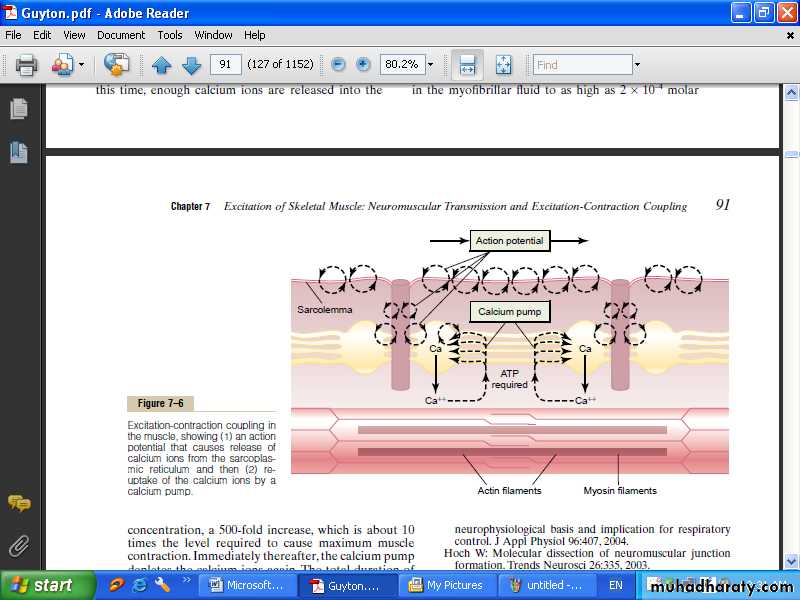Go to previous page with up arrow
800x600 pixels.
[x=162, y=65]
